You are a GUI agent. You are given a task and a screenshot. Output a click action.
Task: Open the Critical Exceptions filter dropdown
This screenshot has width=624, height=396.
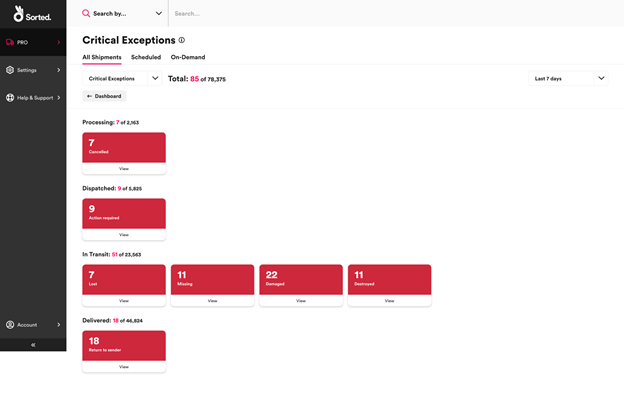coord(122,78)
